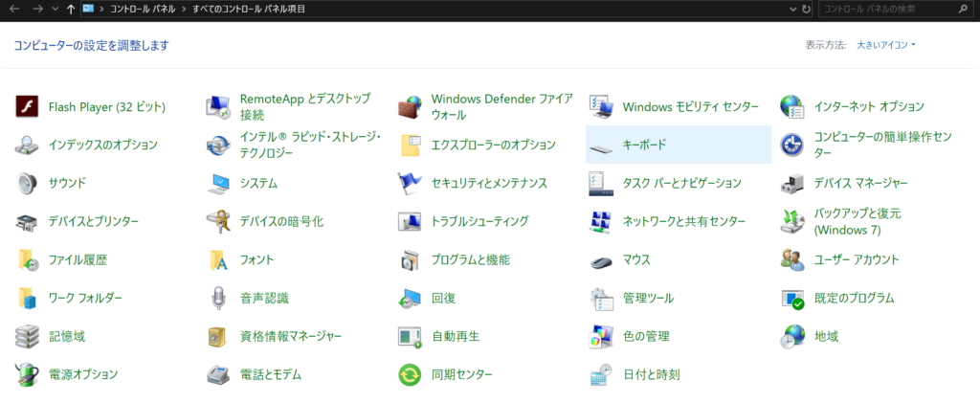Click インテル ラピッド・ストレージ・テクノロジー icon
Viewport: 980px width, 403px height.
[218, 145]
